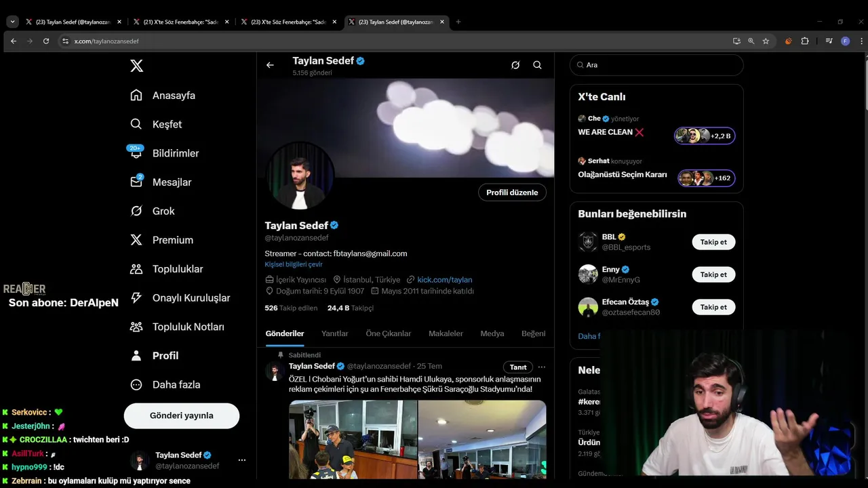This screenshot has height=488, width=868.
Task: Open 526 Takip edilen list
Action: pos(291,308)
